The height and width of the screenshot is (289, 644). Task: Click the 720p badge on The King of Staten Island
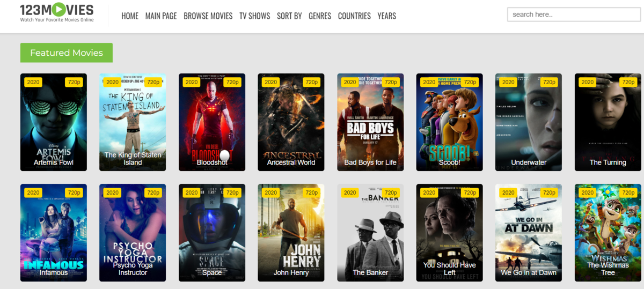coord(153,82)
